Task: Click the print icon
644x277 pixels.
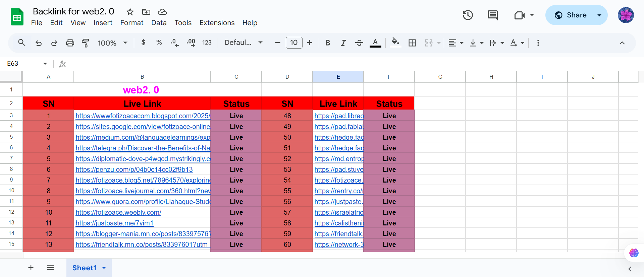Action: pos(70,43)
